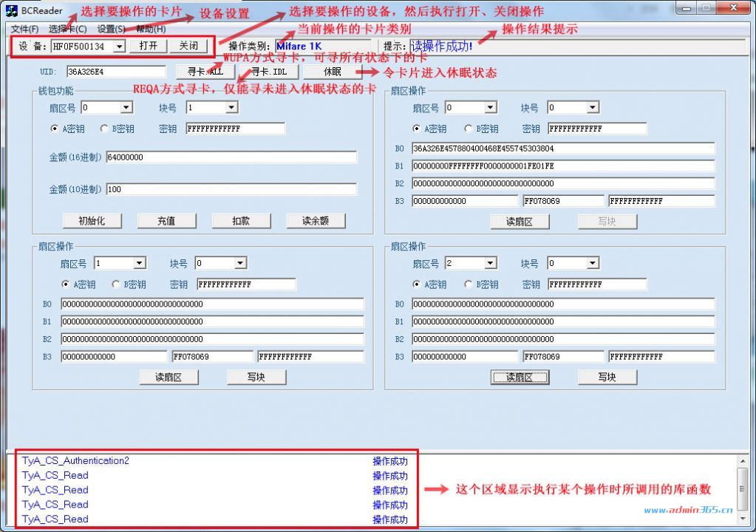756x532 pixels.
Task: Click B0 field containing 36A326E457880400468E455745303804
Action: tap(563, 149)
